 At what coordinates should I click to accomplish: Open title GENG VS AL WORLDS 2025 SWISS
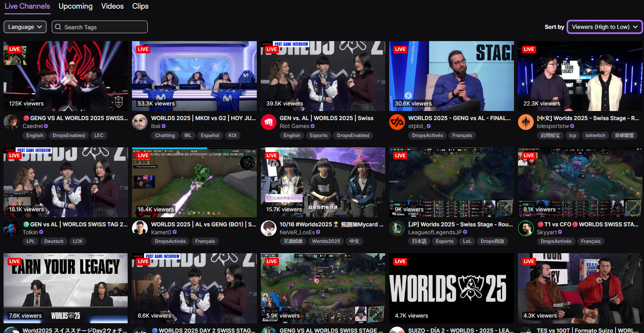(x=76, y=118)
